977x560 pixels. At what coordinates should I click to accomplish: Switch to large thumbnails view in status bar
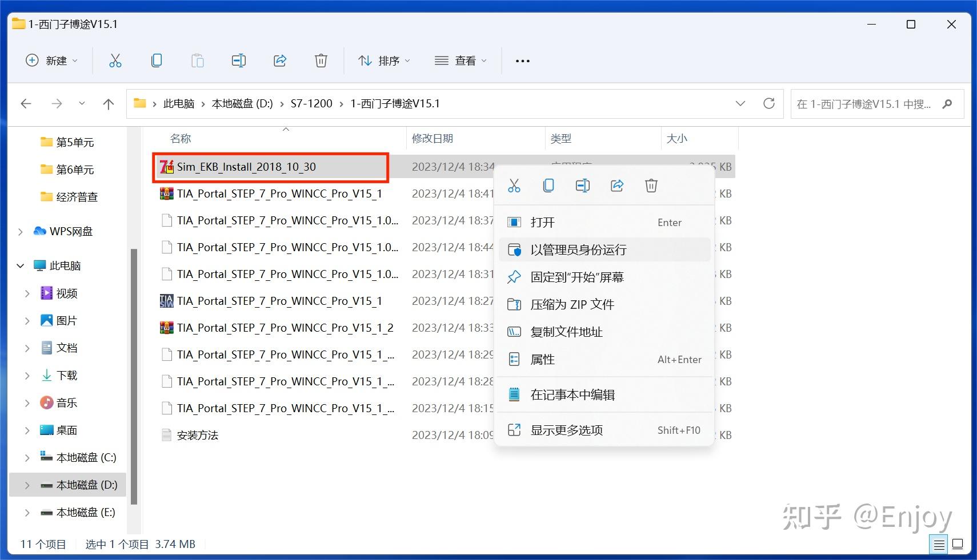click(958, 544)
